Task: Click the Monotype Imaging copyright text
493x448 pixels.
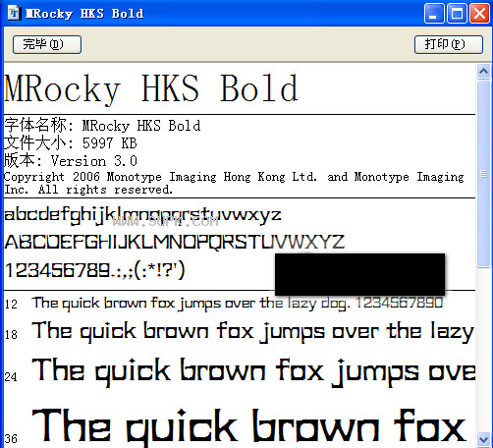Action: click(x=234, y=183)
